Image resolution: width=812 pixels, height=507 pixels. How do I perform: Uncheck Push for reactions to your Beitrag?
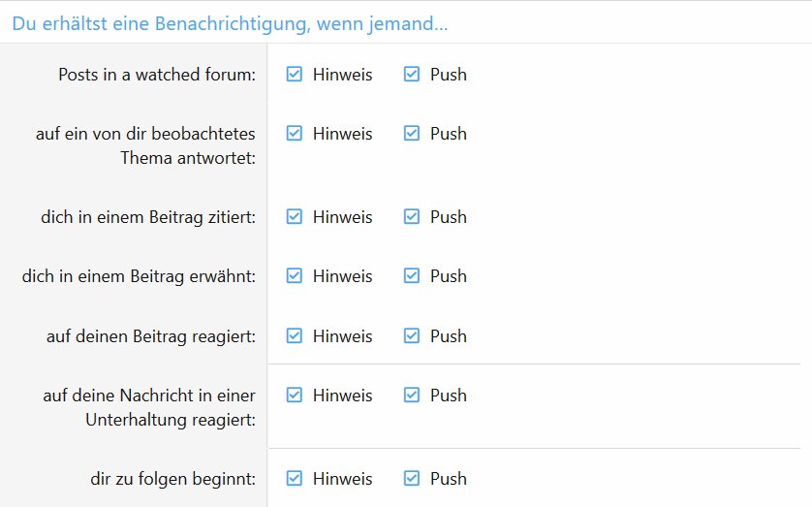(x=412, y=336)
